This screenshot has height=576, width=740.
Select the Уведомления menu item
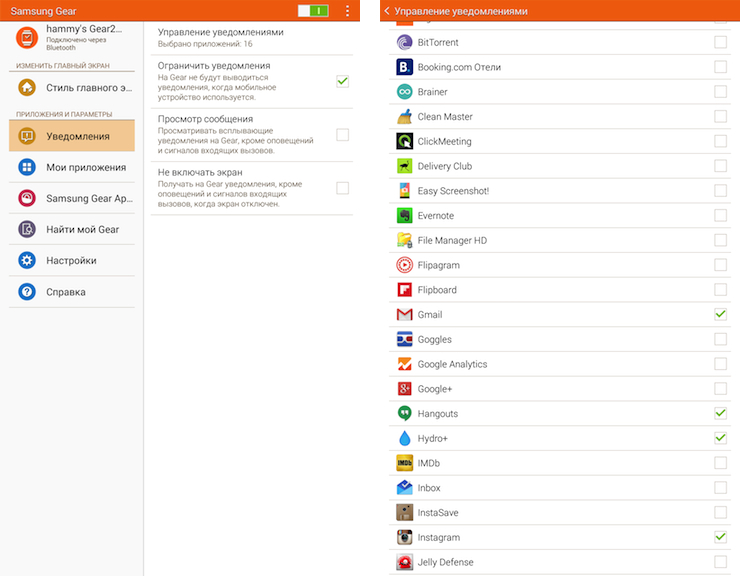tap(72, 136)
